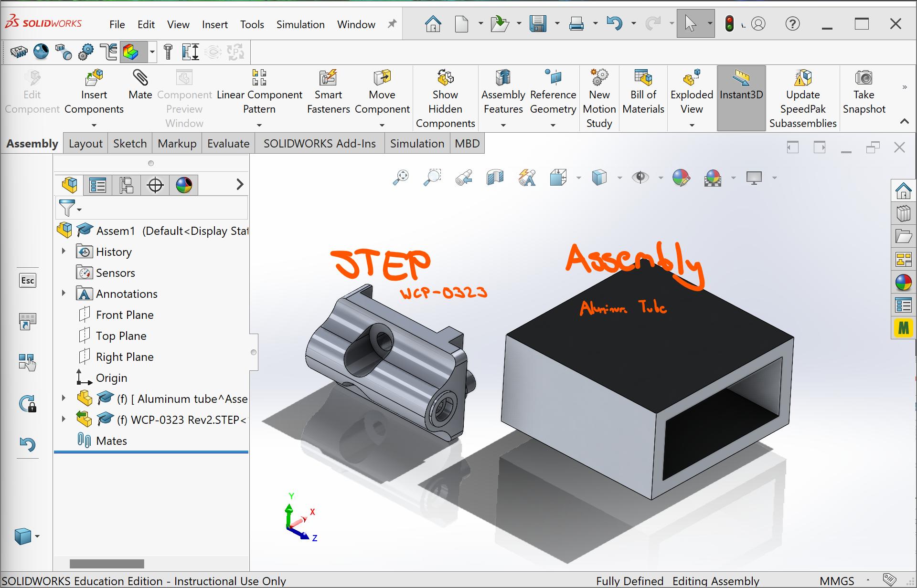This screenshot has width=917, height=588.
Task: Open the Exploded View dropdown arrow
Action: click(x=692, y=125)
